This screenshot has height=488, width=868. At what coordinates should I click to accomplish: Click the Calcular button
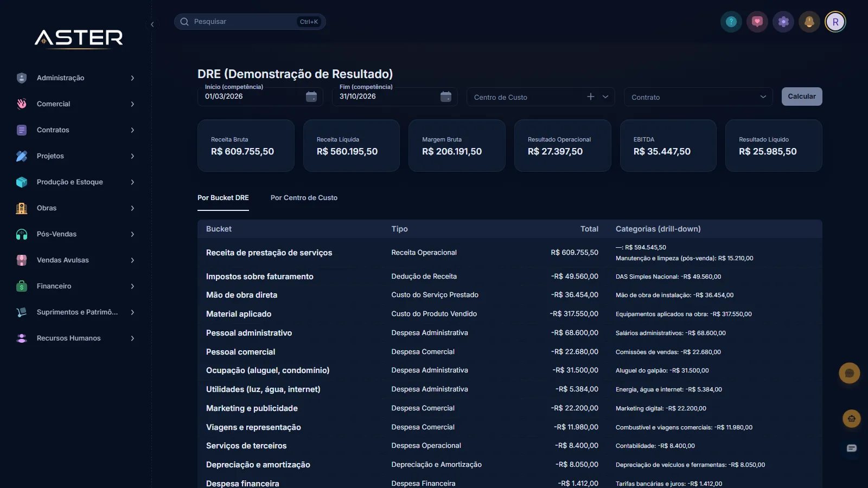point(802,97)
